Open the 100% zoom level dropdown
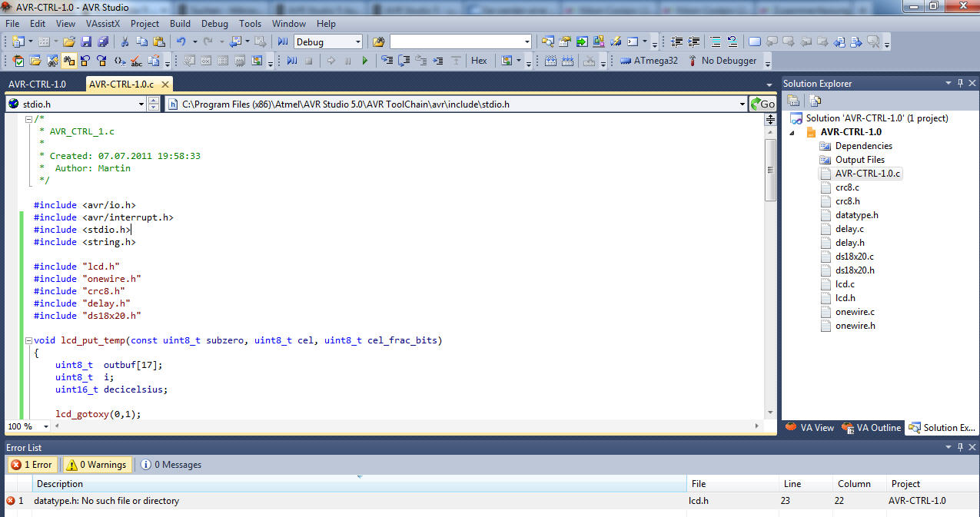 tap(27, 426)
